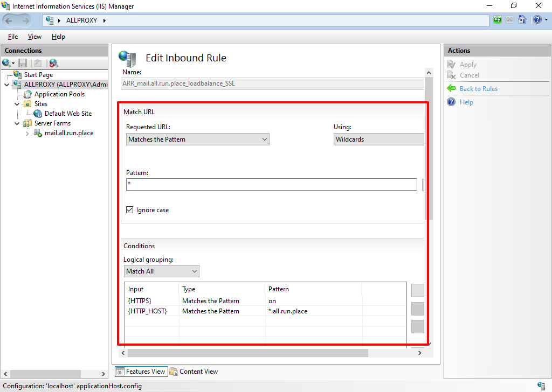Click the Delete connection icon
The image size is (552, 392).
[53, 63]
